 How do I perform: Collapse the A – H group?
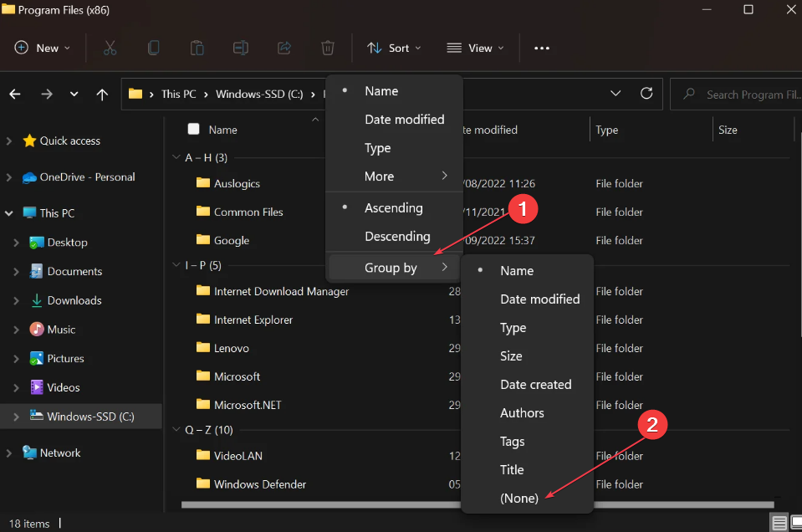point(176,158)
